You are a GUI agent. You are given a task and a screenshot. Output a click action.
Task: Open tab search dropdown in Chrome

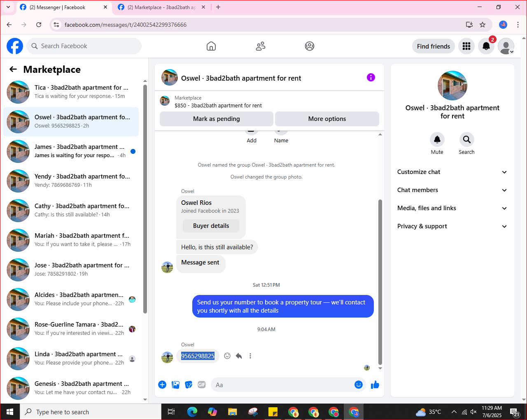[x=8, y=7]
